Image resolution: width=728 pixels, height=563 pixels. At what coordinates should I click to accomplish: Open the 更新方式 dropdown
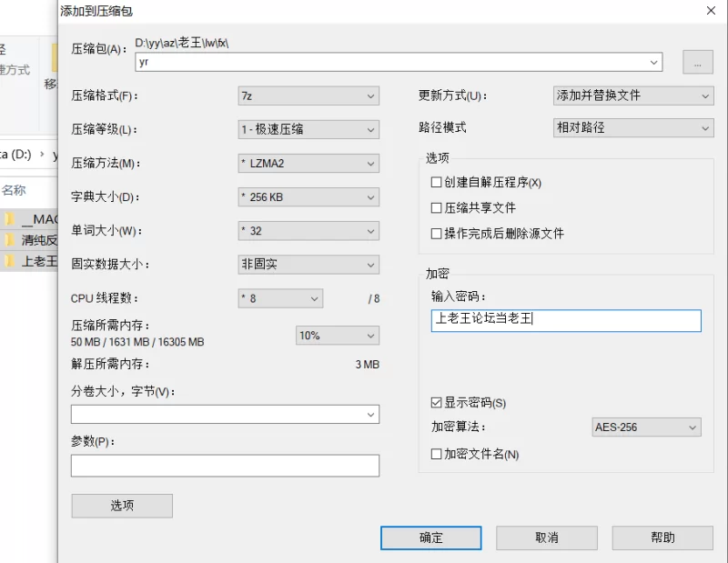(x=633, y=96)
